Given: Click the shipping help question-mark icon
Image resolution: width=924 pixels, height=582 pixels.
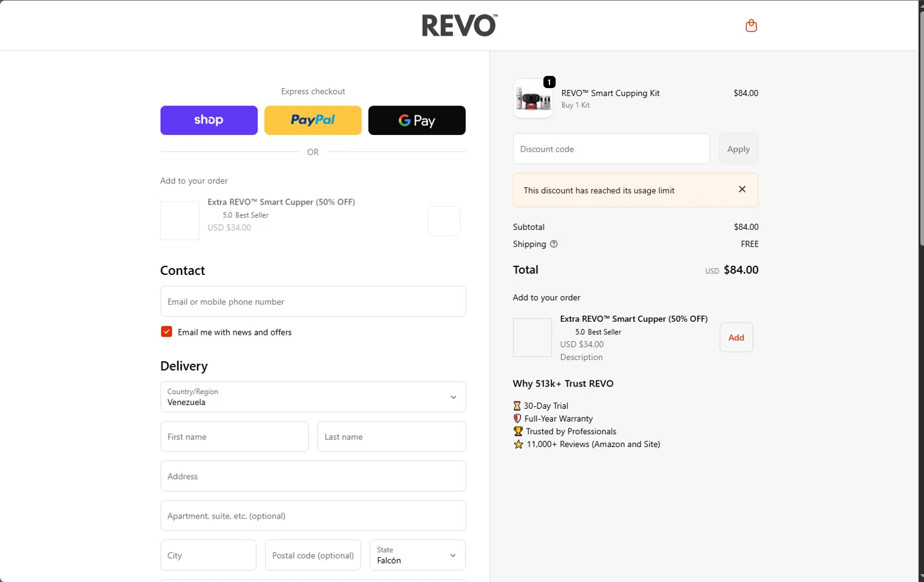Looking at the screenshot, I should tap(554, 244).
